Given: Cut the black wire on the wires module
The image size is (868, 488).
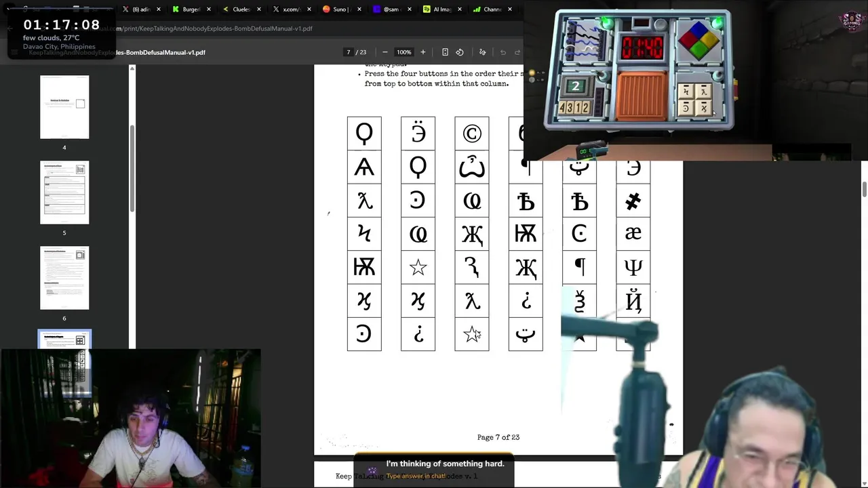Looking at the screenshot, I should click(584, 36).
